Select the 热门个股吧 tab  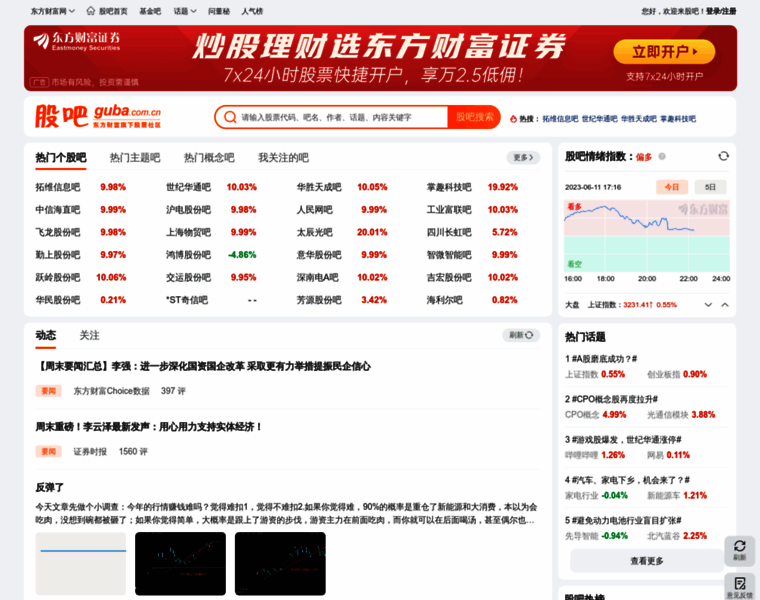(61, 158)
